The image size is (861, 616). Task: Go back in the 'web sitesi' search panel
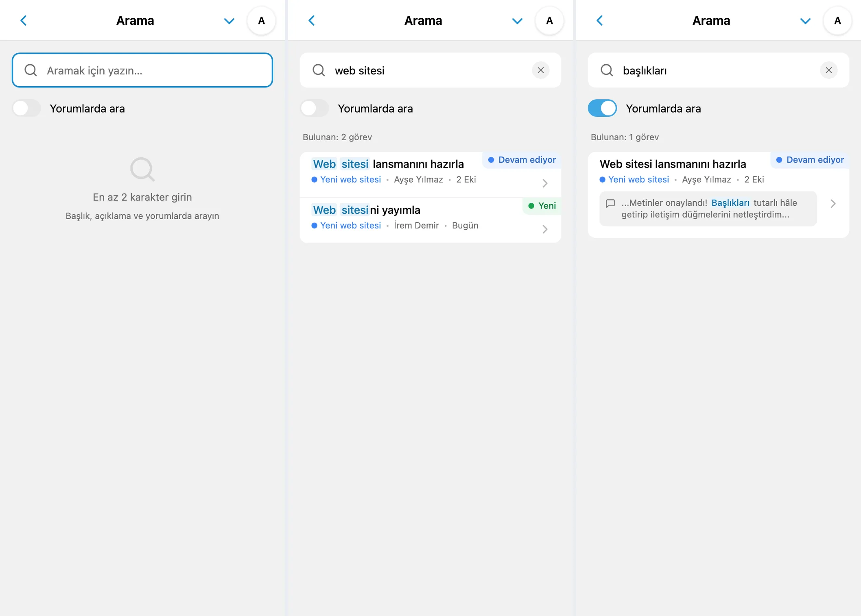coord(312,21)
